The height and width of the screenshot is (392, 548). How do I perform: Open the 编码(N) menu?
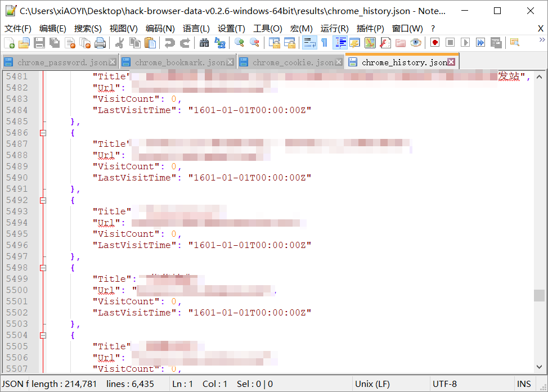(160, 28)
